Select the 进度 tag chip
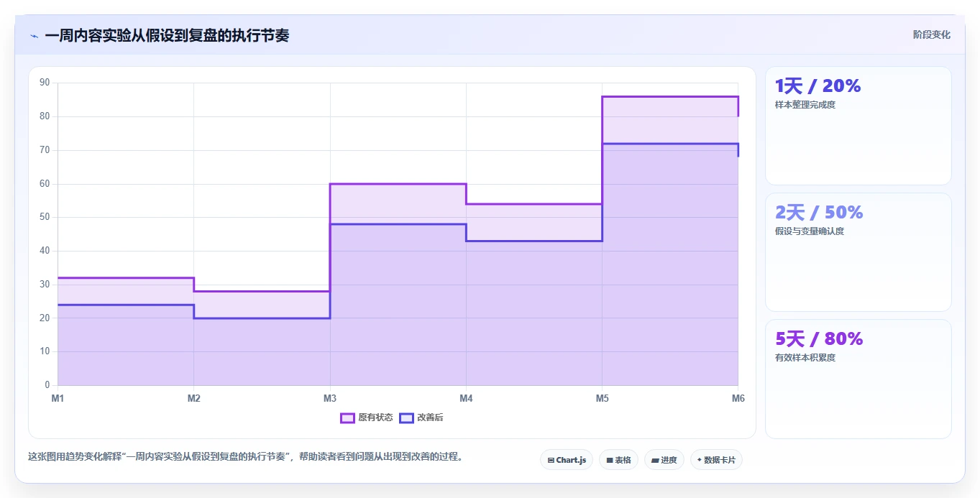This screenshot has height=498, width=980. click(x=664, y=460)
